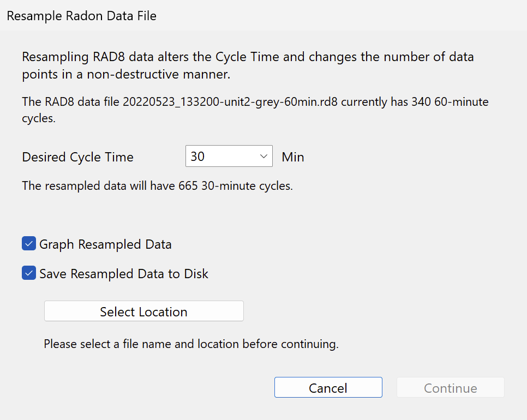Click the RAD8 data file name sentence
Image resolution: width=527 pixels, height=420 pixels.
point(164,101)
